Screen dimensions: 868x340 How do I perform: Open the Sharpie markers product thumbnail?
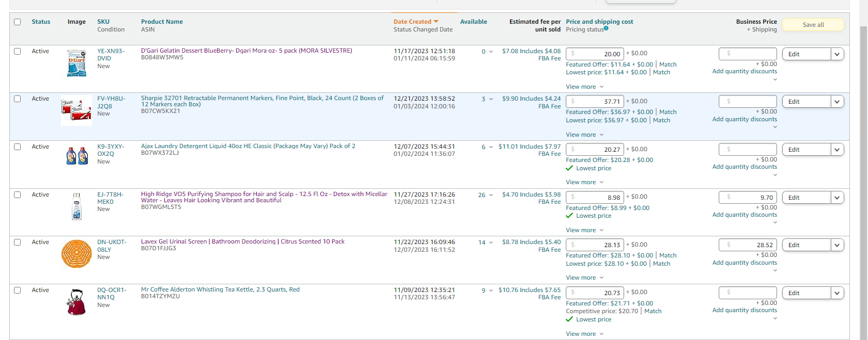(x=76, y=110)
